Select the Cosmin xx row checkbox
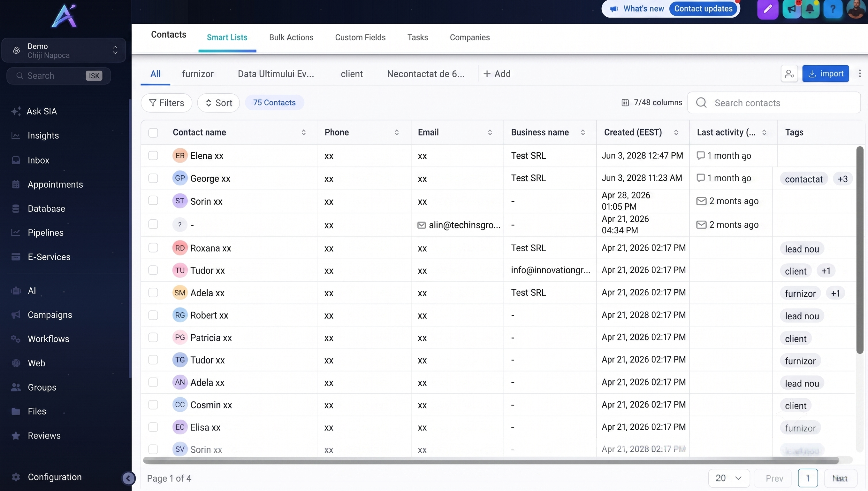 153,405
